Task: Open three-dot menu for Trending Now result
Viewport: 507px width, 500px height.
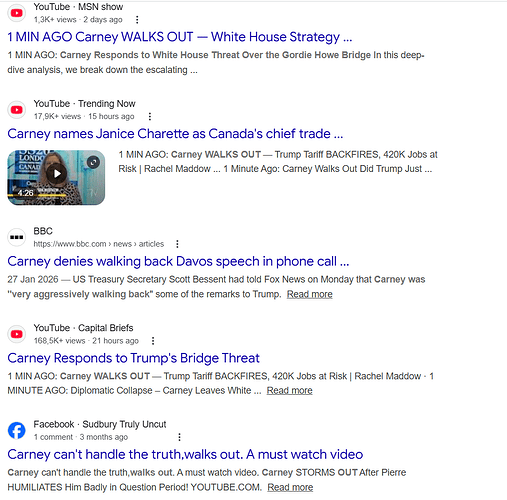Action: click(x=150, y=116)
